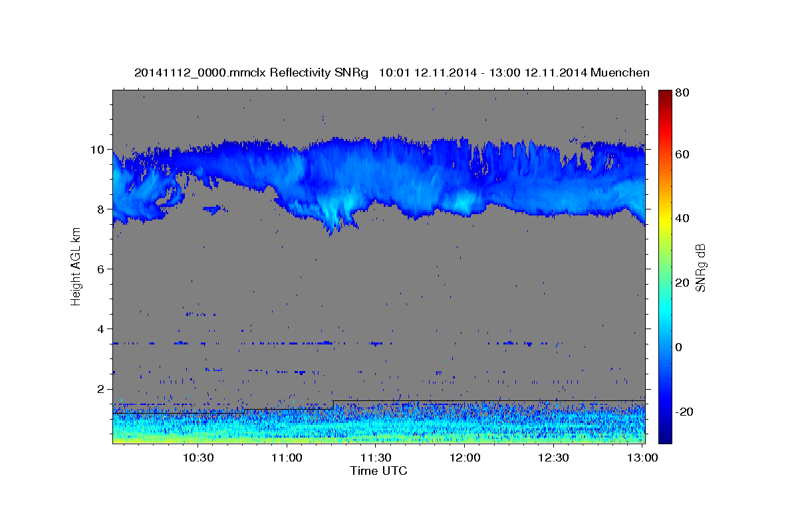This screenshot has width=798, height=532.
Task: Click the colorbar value -20
Action: [684, 412]
